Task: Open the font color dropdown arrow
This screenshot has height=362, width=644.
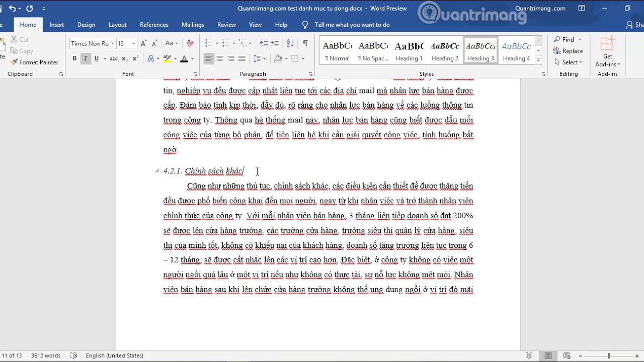Action: (x=192, y=59)
